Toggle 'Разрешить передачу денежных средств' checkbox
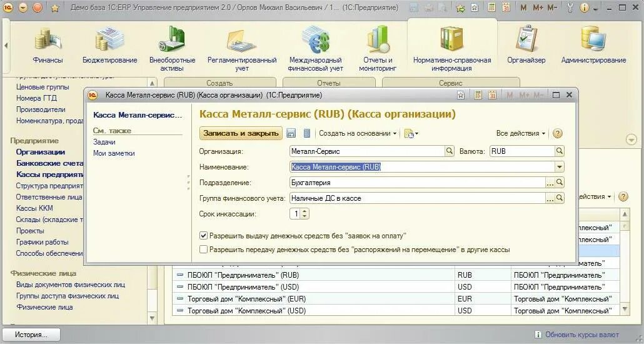This screenshot has height=344, width=644. coord(203,249)
